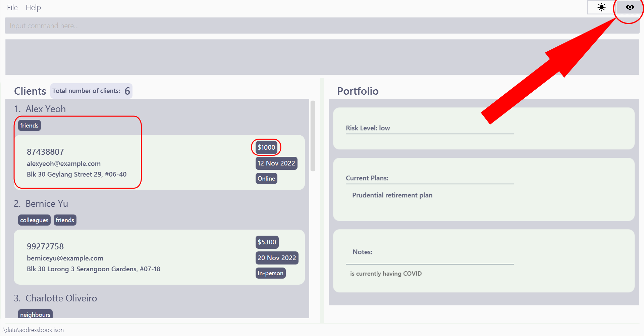Click the Current Plans heading
Viewport: 644px width, 336px height.
click(367, 178)
